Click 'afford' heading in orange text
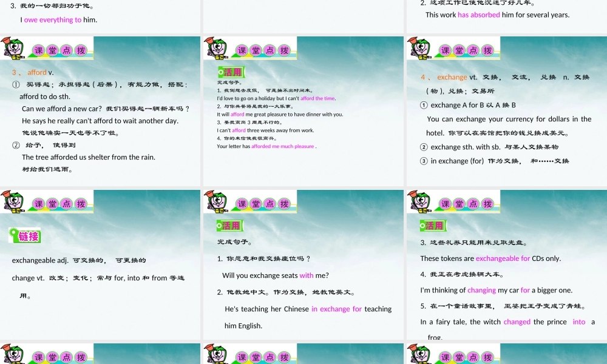This screenshot has width=607, height=364. [37, 72]
